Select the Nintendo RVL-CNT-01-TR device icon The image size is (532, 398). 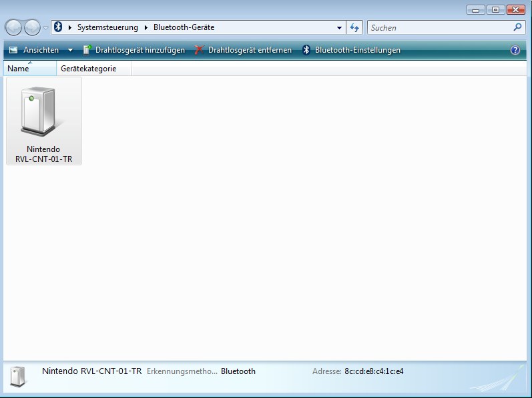44,121
